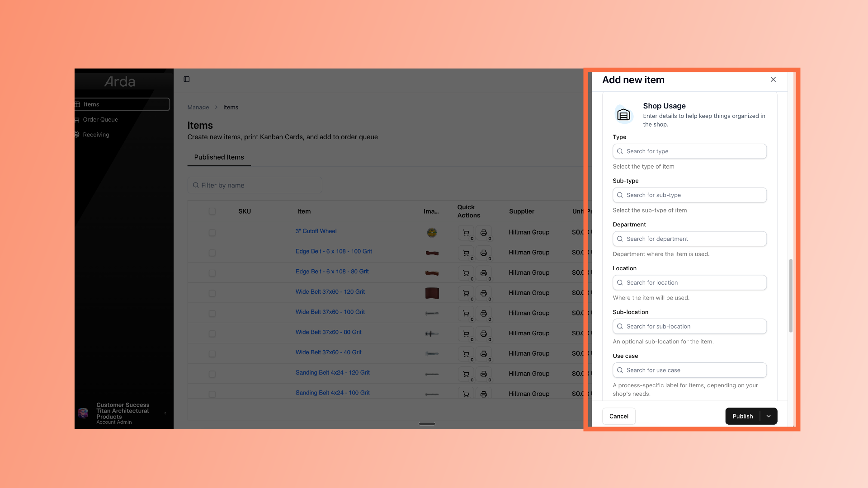
Task: Print card for Sanding Belt 120 Grit
Action: coord(484,374)
